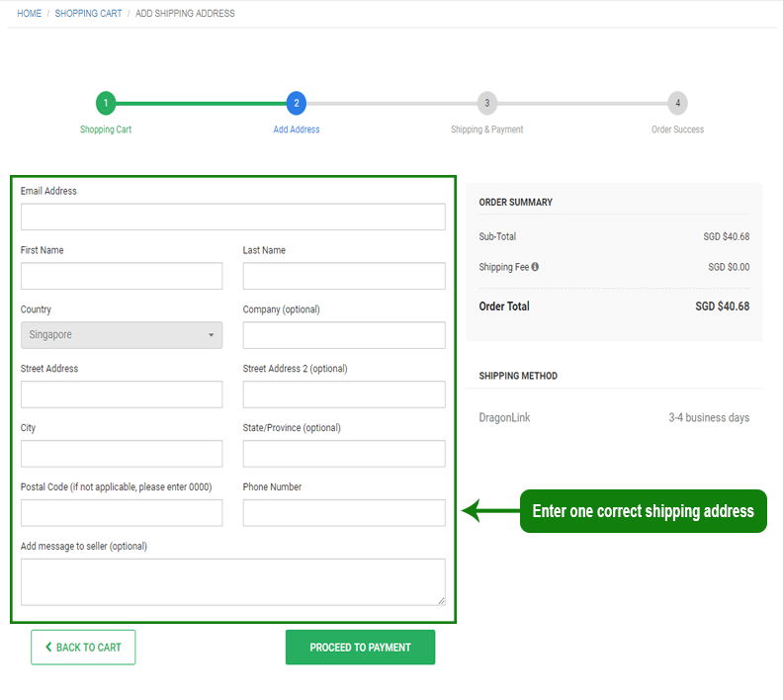Click Street Address 2 optional field
Screen dimensions: 783x700
[x=344, y=394]
